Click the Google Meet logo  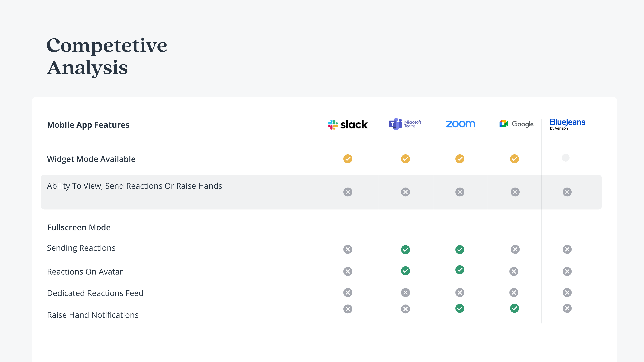[x=516, y=124]
